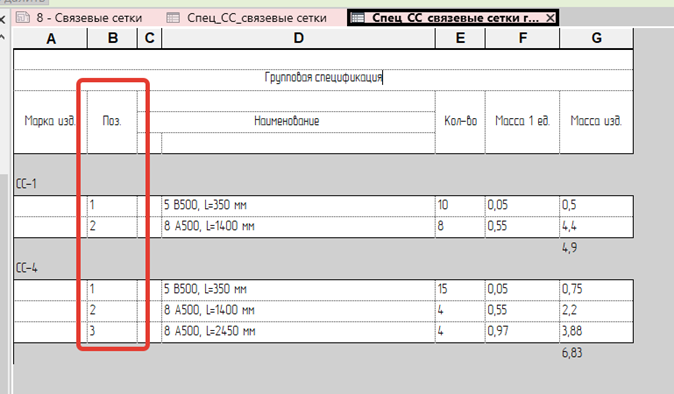The height and width of the screenshot is (394, 674).
Task: Click the СС-1 total mass '4,9'
Action: (x=570, y=248)
